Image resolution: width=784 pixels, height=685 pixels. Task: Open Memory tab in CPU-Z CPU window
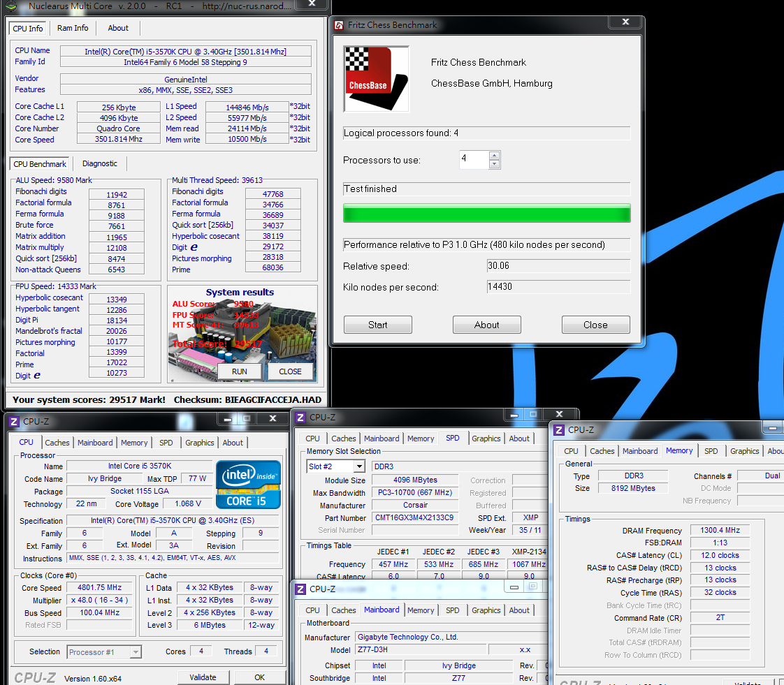[x=134, y=443]
